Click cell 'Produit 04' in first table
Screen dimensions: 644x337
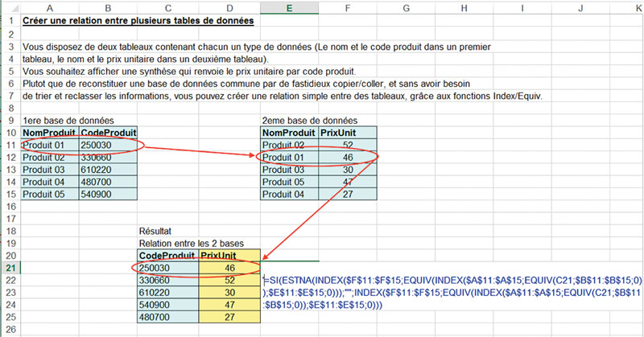click(50, 182)
